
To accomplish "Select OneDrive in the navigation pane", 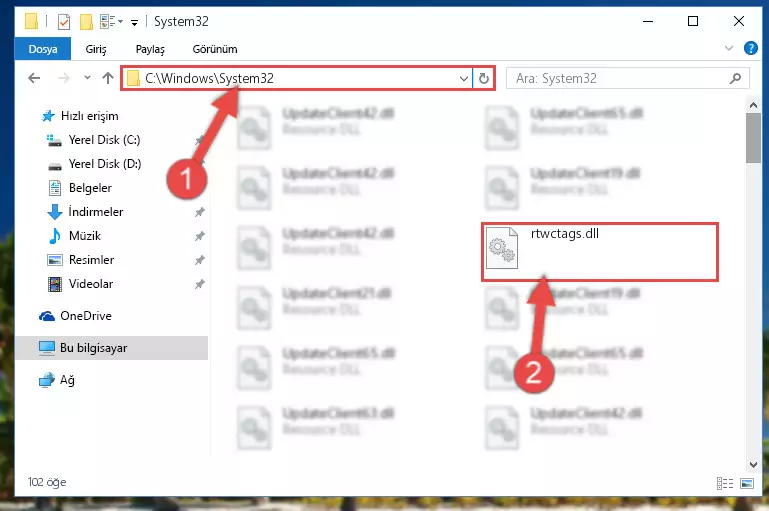I will (86, 316).
